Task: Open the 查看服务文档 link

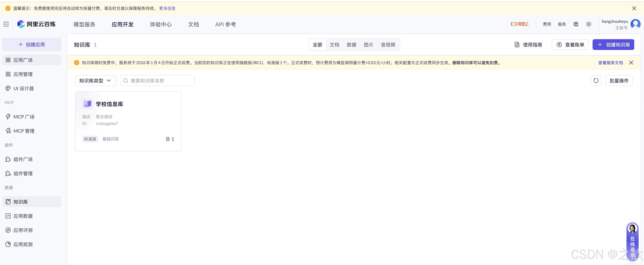Action: coord(610,63)
